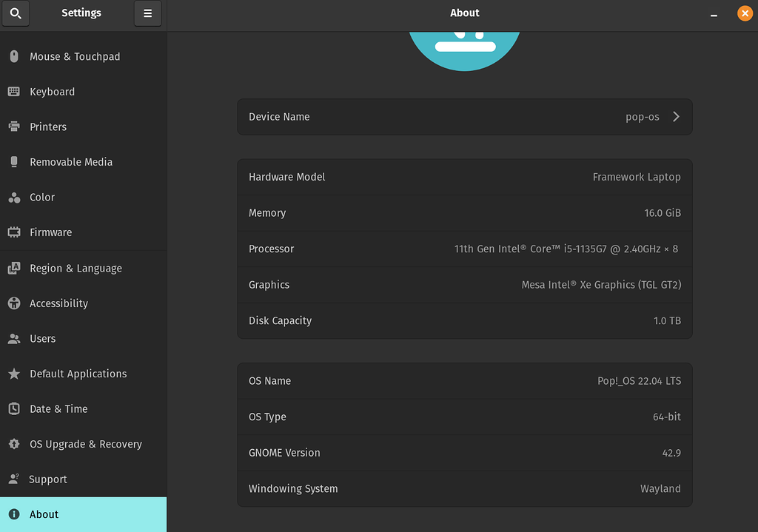Open the search magnifier in Settings
The image size is (758, 532).
point(16,13)
